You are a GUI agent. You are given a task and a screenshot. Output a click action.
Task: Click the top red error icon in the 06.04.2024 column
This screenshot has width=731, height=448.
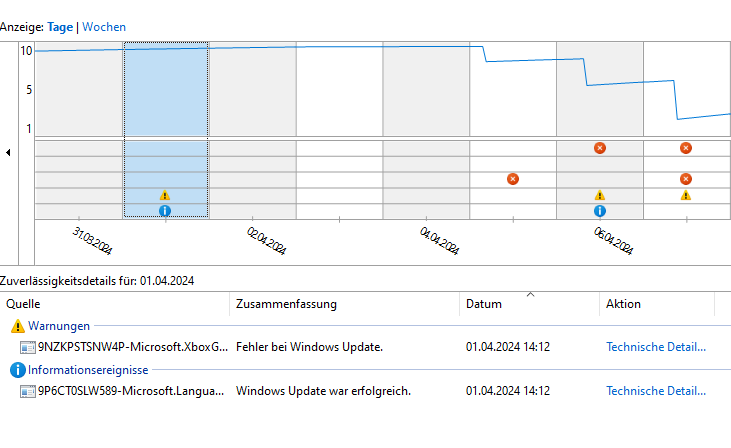tap(600, 148)
